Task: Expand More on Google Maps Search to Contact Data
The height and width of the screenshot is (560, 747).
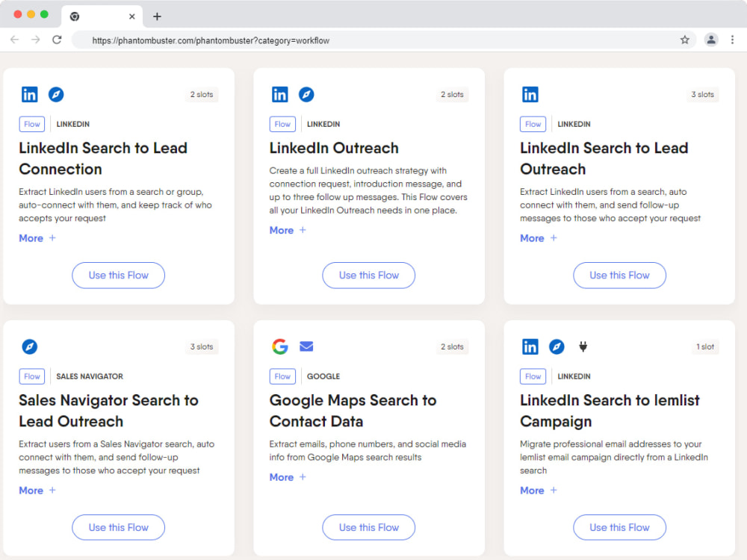Action: pos(288,477)
